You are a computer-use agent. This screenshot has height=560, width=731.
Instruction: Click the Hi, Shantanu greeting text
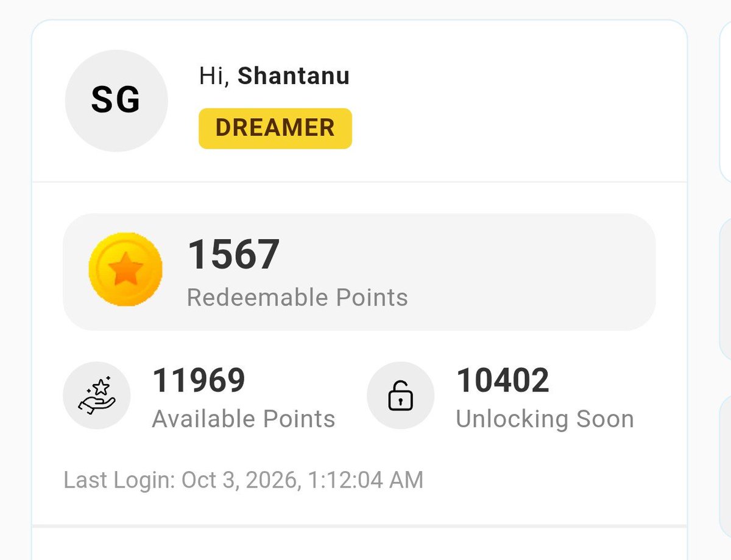274,76
